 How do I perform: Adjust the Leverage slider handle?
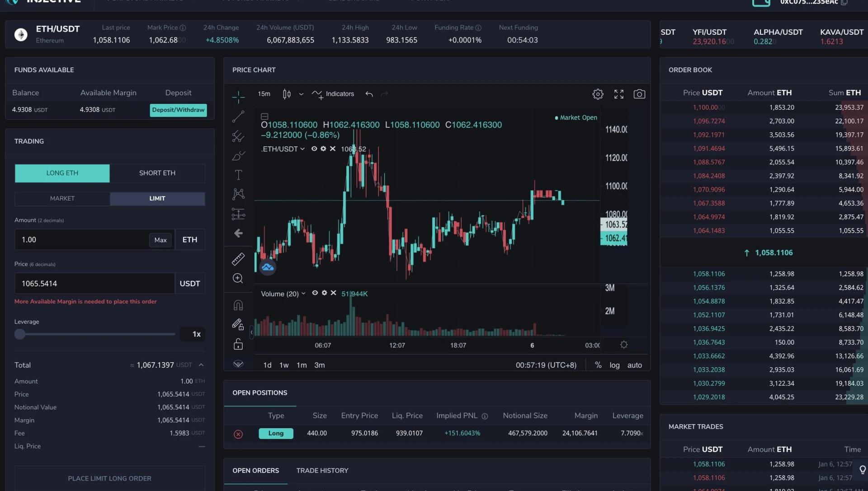click(20, 334)
